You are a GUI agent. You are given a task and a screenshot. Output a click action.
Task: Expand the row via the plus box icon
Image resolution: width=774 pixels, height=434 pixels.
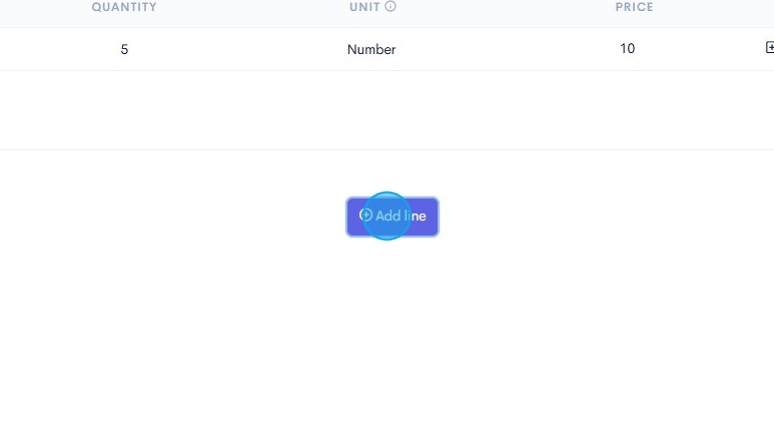[770, 47]
